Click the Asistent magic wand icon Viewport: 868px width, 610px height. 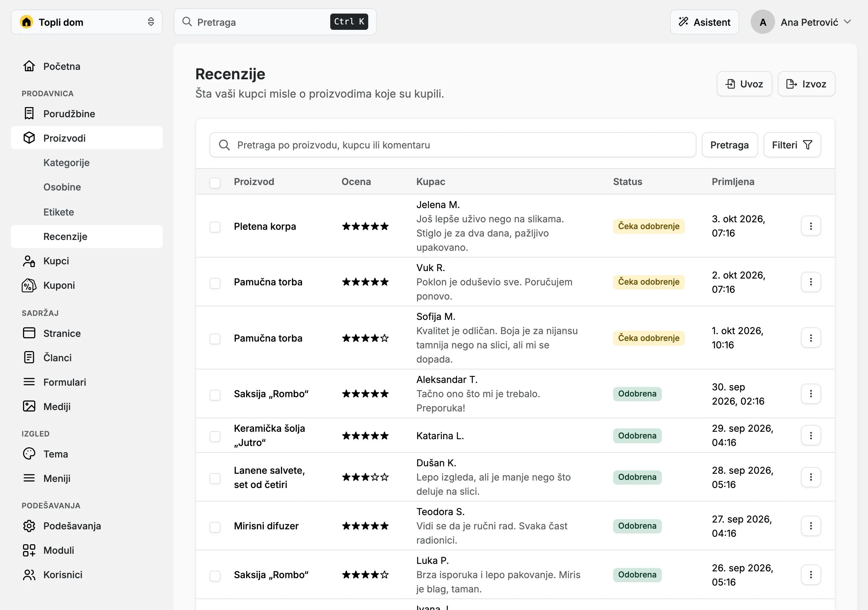[x=684, y=22]
